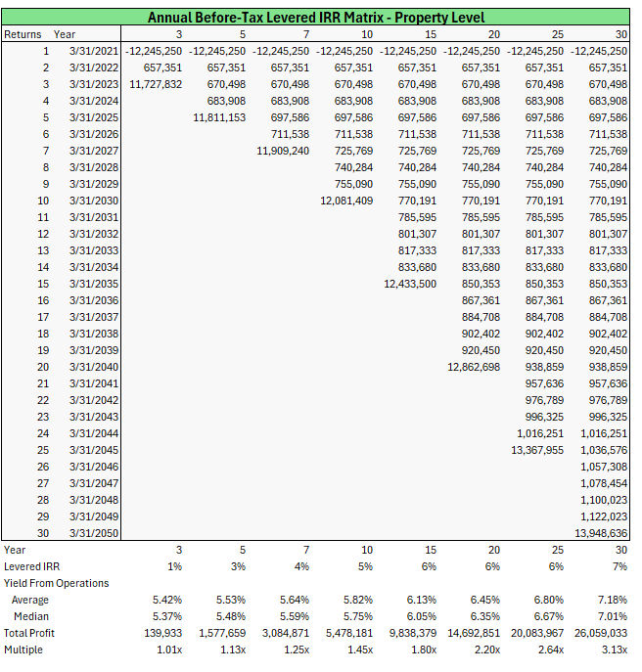The image size is (642, 672).
Task: Select the 1.25x multiple cell
Action: pyautogui.click(x=297, y=650)
